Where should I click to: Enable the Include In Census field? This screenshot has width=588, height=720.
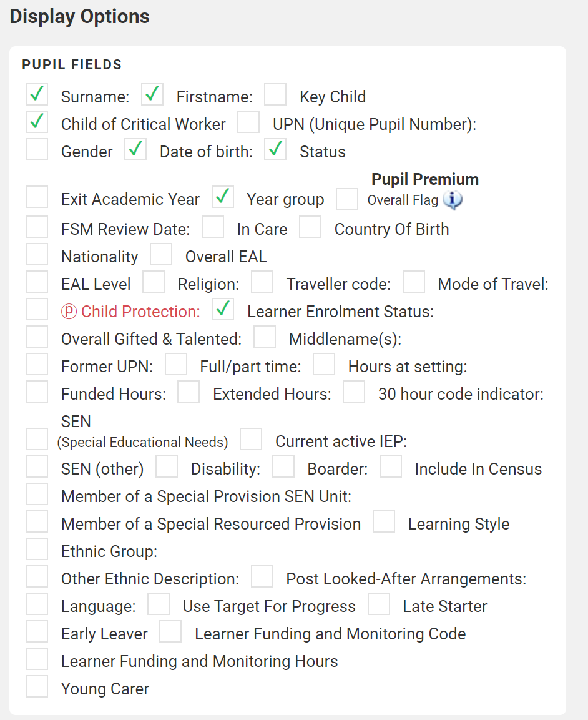tap(391, 466)
